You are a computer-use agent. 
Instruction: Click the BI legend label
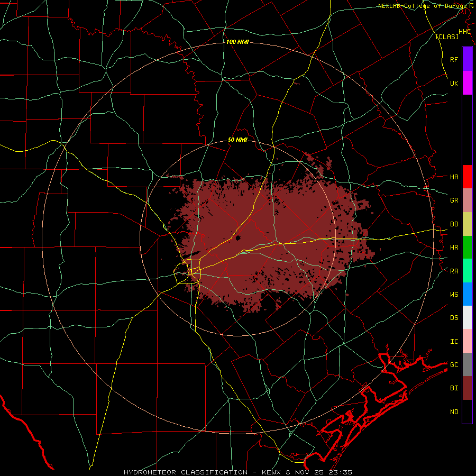click(454, 388)
